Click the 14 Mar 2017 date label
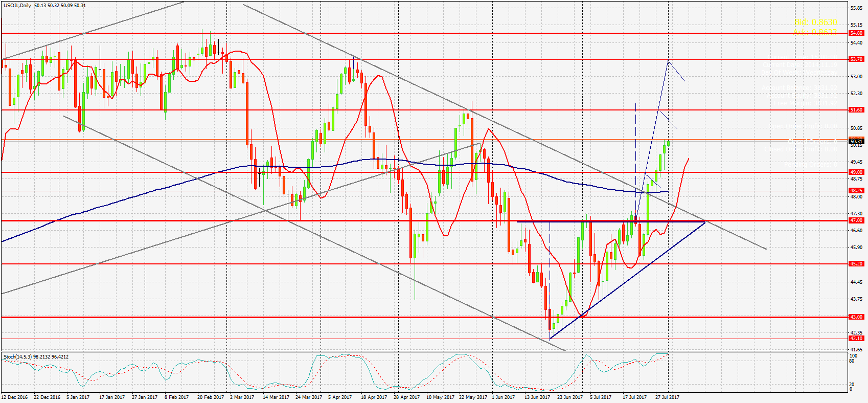Screen dimensions: 868x403 click(x=276, y=397)
